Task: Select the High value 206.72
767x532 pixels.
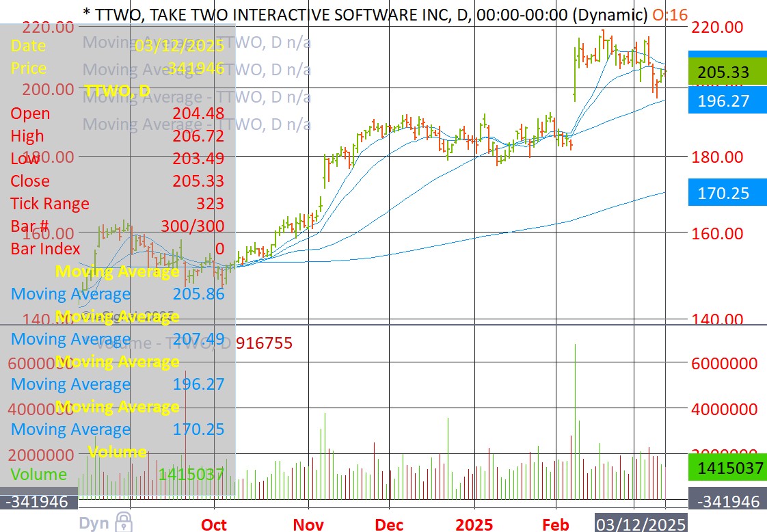Action: 198,135
